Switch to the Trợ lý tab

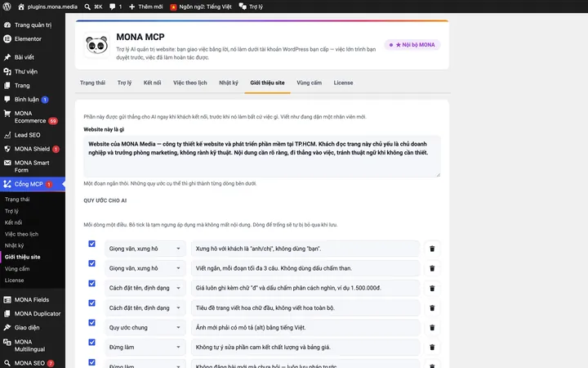(x=124, y=83)
